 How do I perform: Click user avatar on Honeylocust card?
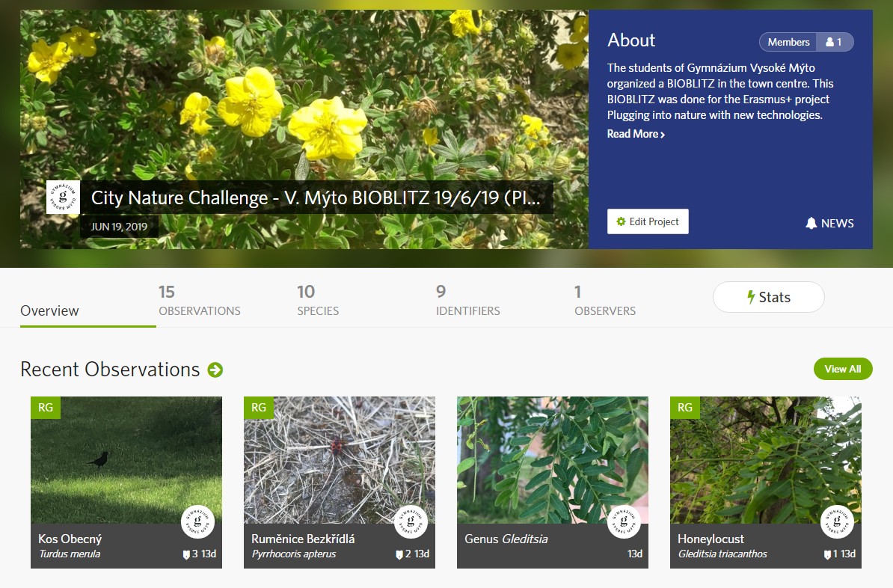pos(837,521)
